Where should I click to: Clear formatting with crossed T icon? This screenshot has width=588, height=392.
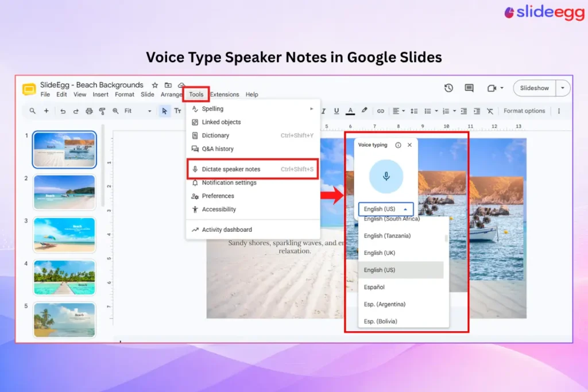(490, 111)
